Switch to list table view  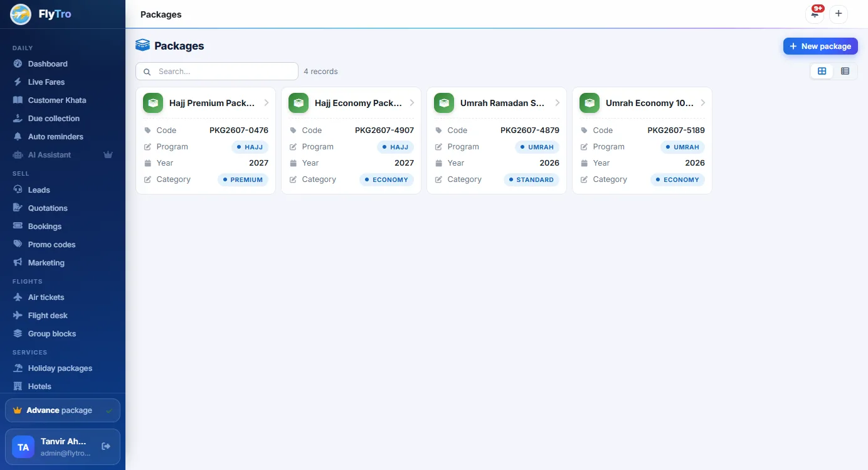tap(845, 71)
